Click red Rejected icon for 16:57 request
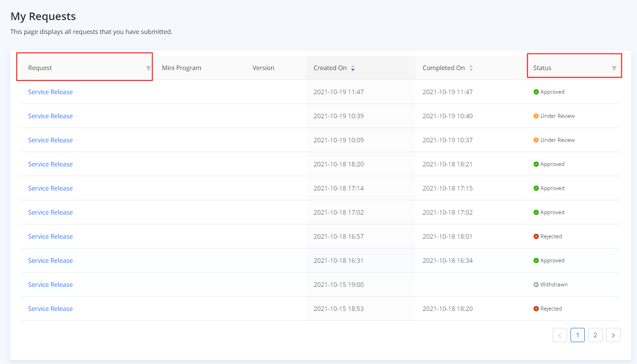The image size is (637, 364). coord(536,236)
